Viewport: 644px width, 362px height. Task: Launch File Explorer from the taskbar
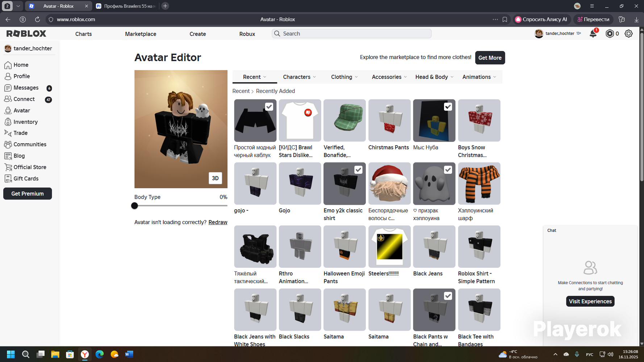click(x=55, y=354)
